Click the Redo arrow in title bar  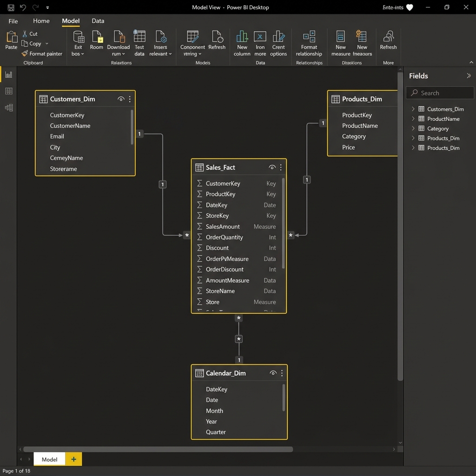click(35, 7)
